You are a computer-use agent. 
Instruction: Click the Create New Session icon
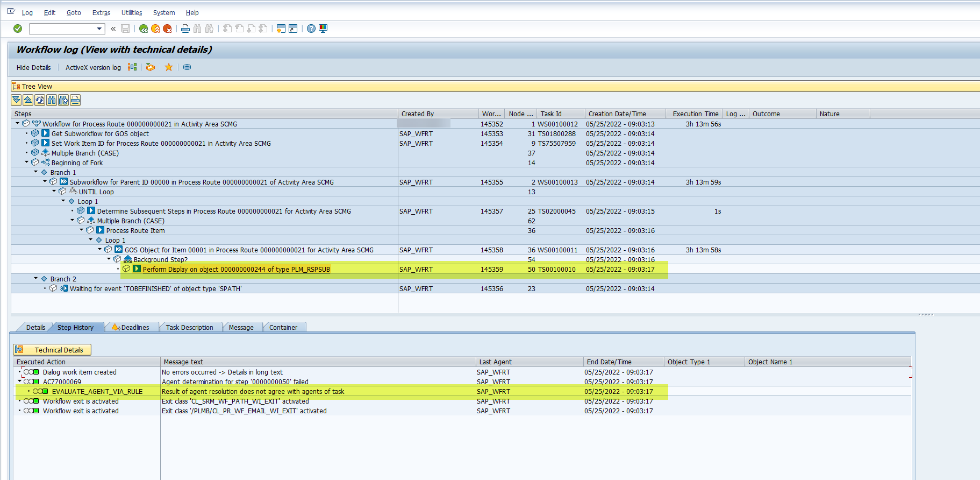pyautogui.click(x=281, y=29)
